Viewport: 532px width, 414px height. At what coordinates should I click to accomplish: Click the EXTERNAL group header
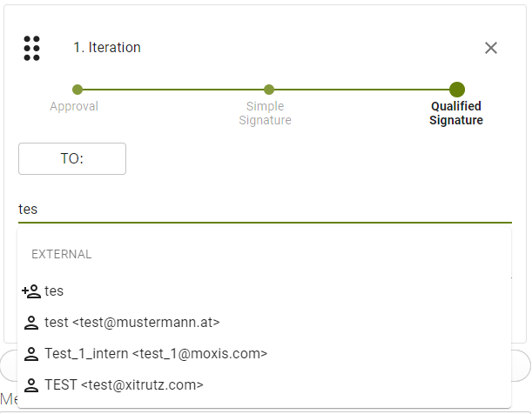[62, 255]
